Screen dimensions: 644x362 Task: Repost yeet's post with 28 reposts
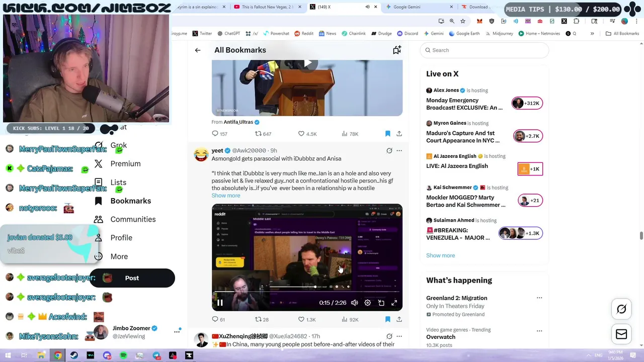262,319
